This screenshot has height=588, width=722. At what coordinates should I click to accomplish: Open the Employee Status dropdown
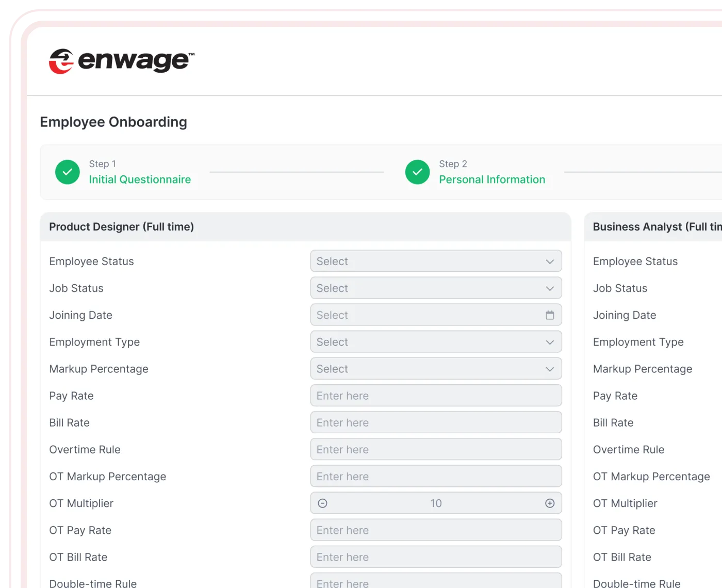tap(436, 261)
